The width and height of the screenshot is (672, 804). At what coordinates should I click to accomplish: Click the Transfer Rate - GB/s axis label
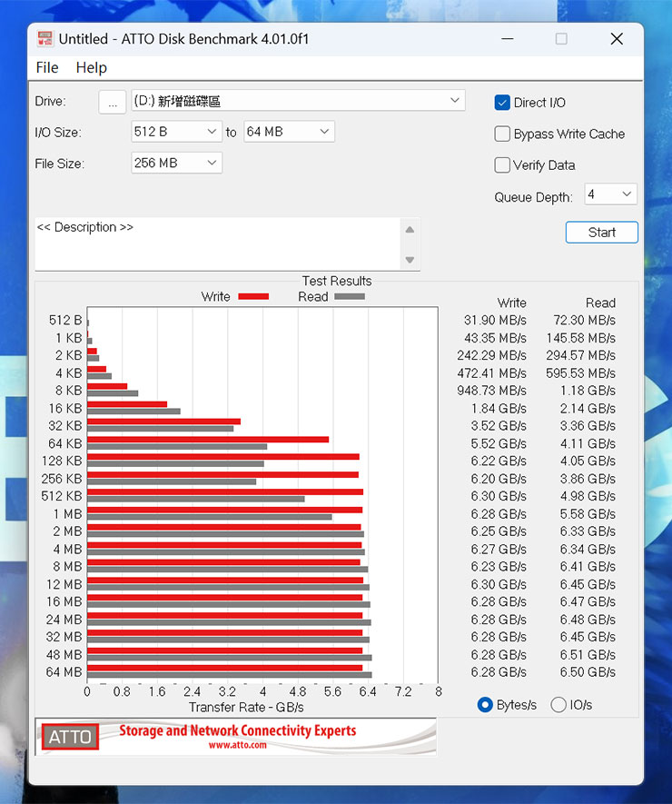coord(246,708)
